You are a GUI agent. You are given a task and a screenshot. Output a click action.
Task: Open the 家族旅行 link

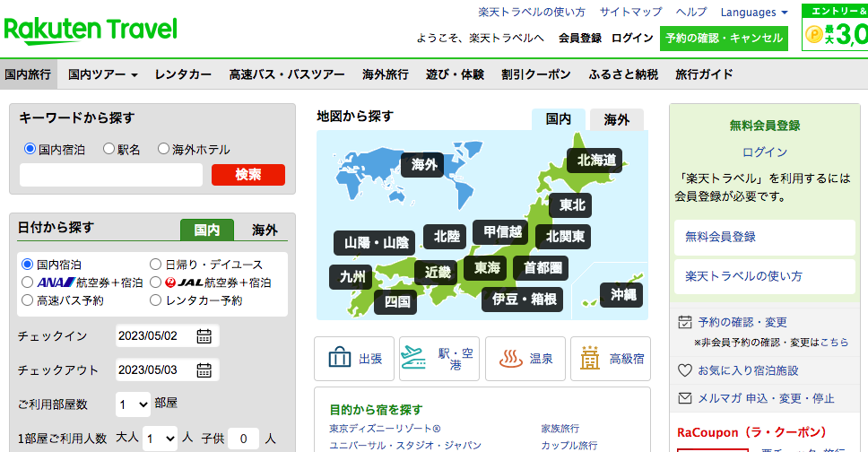point(560,429)
